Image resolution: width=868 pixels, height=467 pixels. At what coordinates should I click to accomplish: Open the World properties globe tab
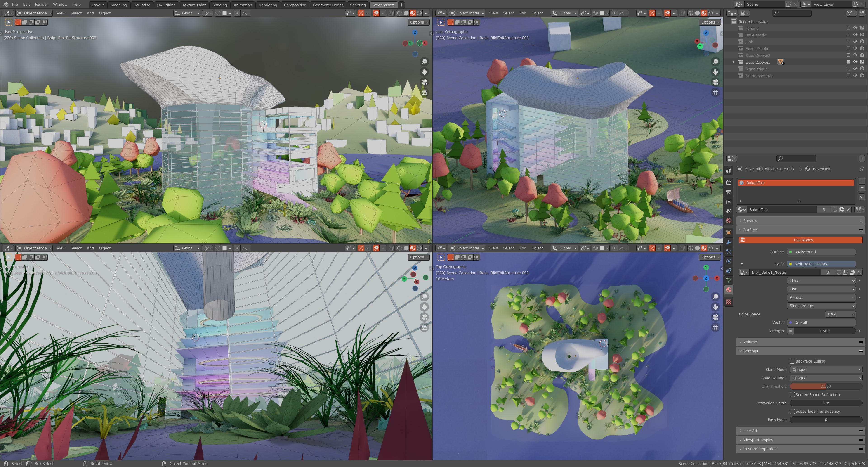point(729,220)
